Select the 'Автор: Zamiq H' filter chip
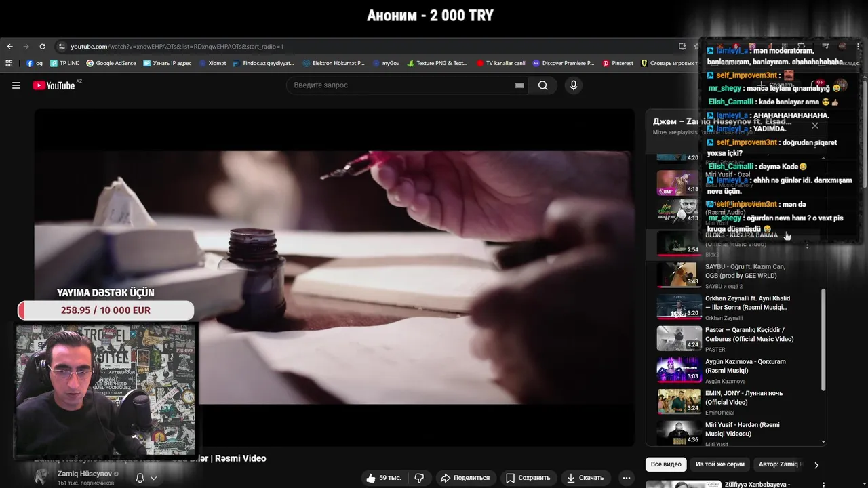The height and width of the screenshot is (488, 868). [x=780, y=464]
